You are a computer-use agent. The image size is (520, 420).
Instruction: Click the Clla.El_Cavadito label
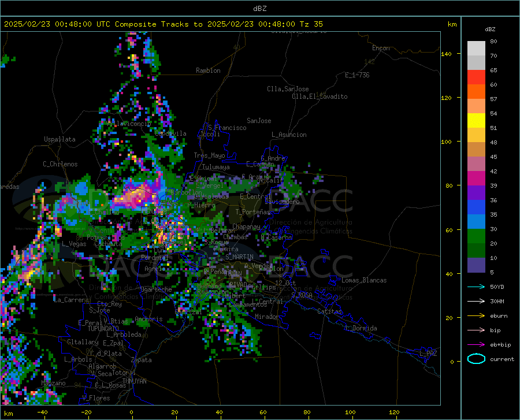point(320,96)
